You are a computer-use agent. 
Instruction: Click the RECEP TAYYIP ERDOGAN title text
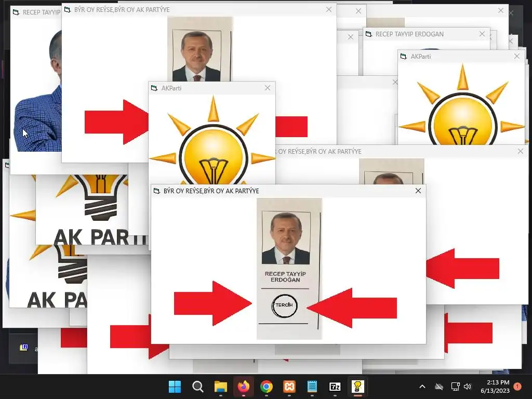pos(409,34)
